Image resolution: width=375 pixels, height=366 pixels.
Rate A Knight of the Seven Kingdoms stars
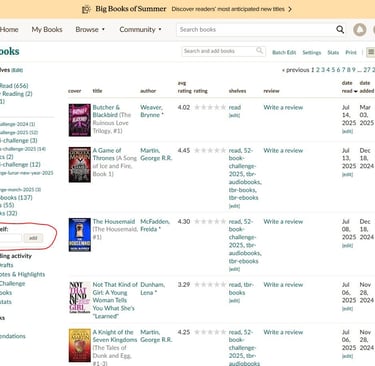coord(210,332)
